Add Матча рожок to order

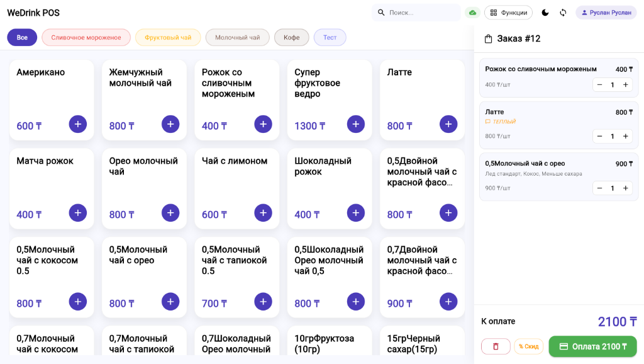(x=77, y=213)
